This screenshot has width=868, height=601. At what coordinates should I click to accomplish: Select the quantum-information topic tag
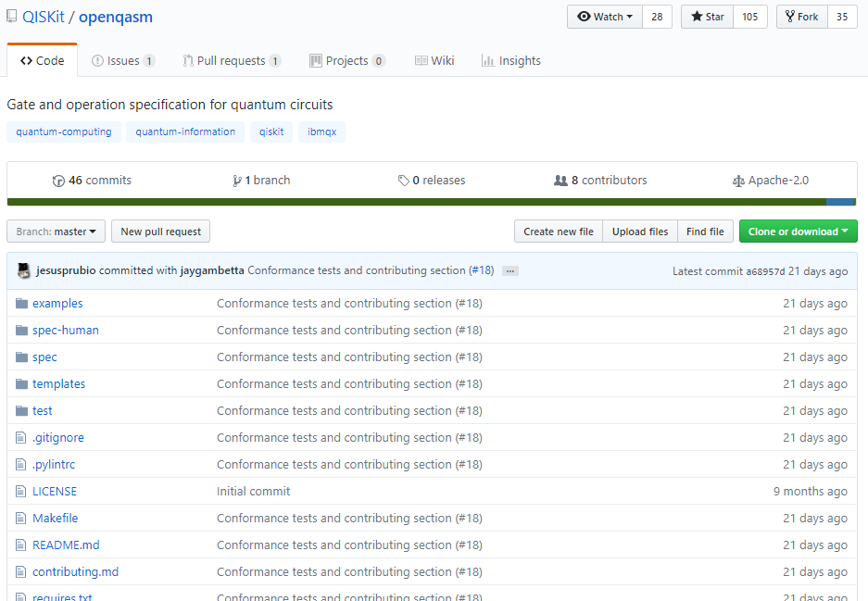185,131
